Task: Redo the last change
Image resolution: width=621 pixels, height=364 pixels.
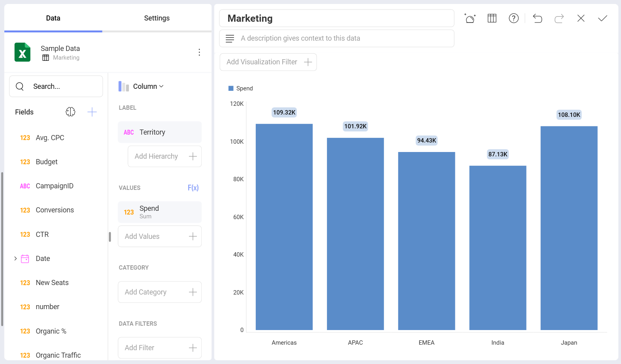Action: (559, 18)
